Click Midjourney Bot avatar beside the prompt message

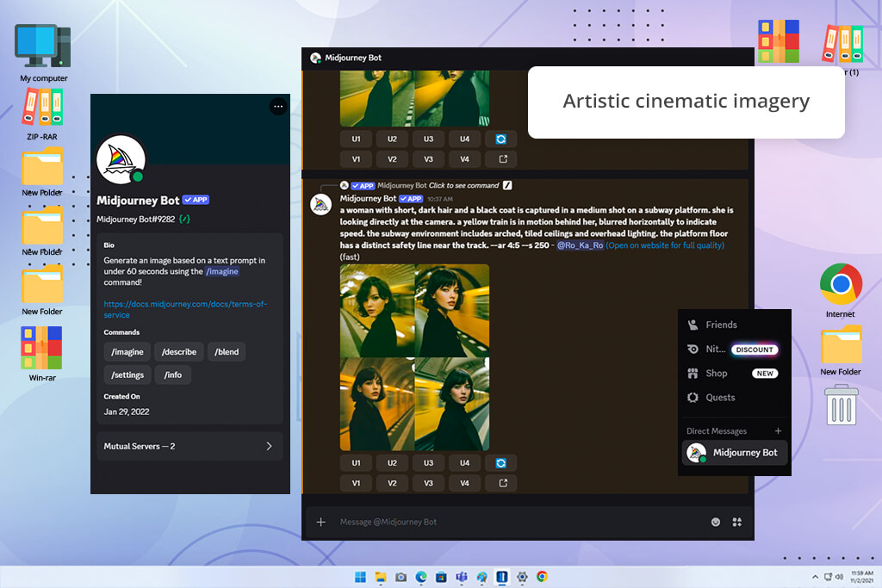[x=321, y=205]
